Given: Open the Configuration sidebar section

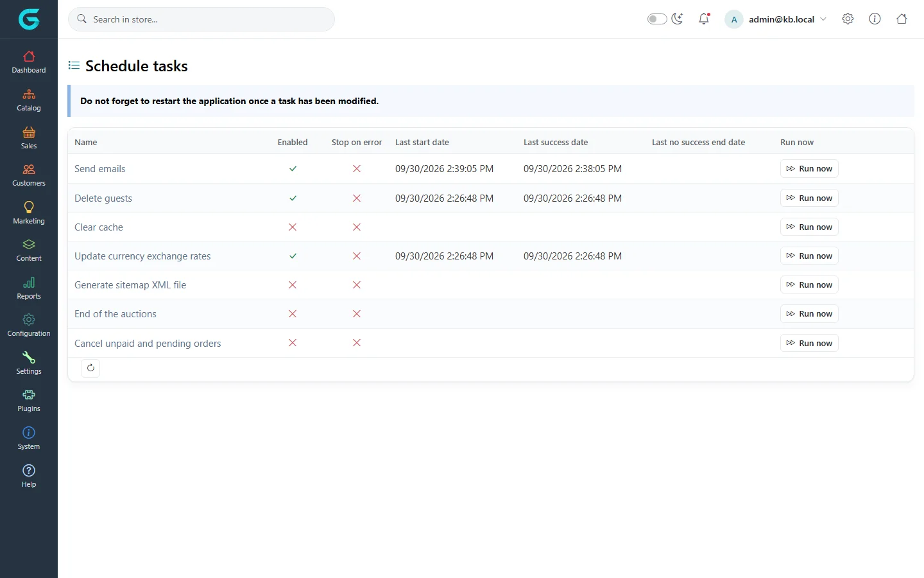Looking at the screenshot, I should (29, 326).
